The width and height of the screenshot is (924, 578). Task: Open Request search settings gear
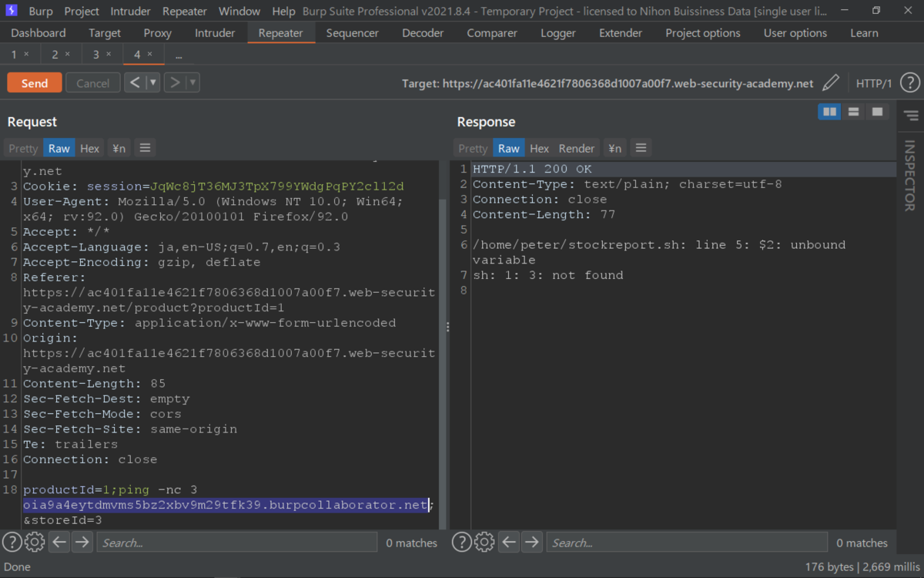(x=35, y=543)
